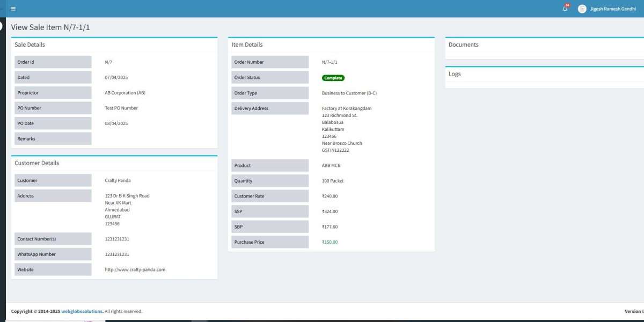The width and height of the screenshot is (644, 322).
Task: Open the notifications bell
Action: coord(565,9)
